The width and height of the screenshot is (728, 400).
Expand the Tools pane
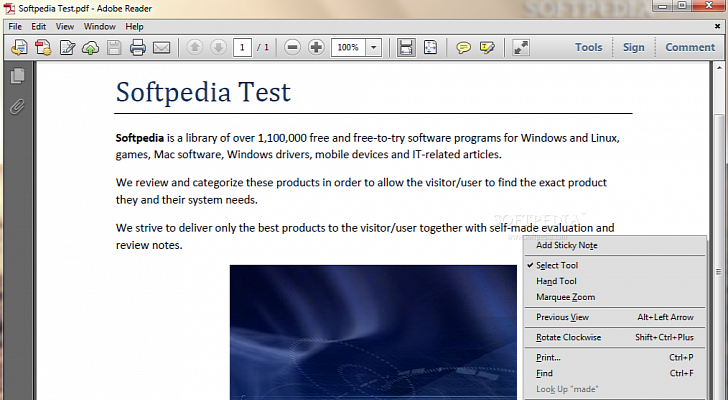[588, 47]
